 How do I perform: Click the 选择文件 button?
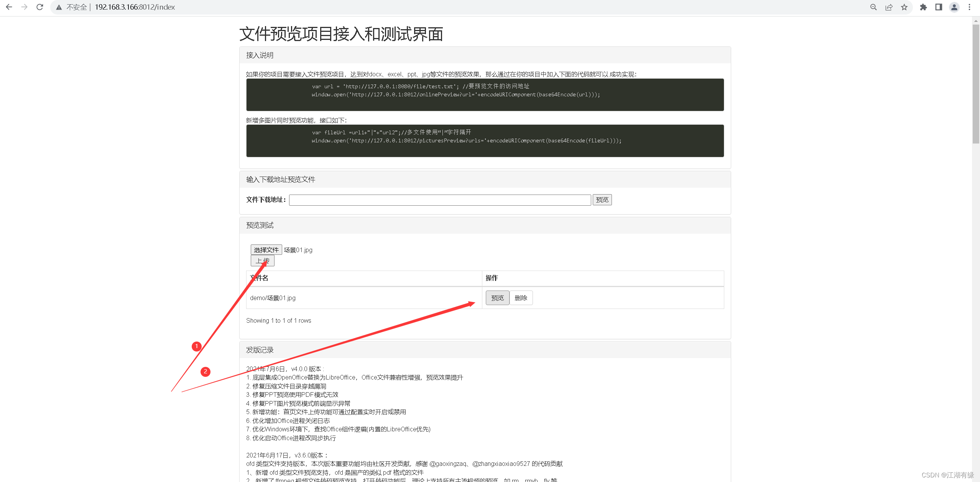tap(266, 250)
